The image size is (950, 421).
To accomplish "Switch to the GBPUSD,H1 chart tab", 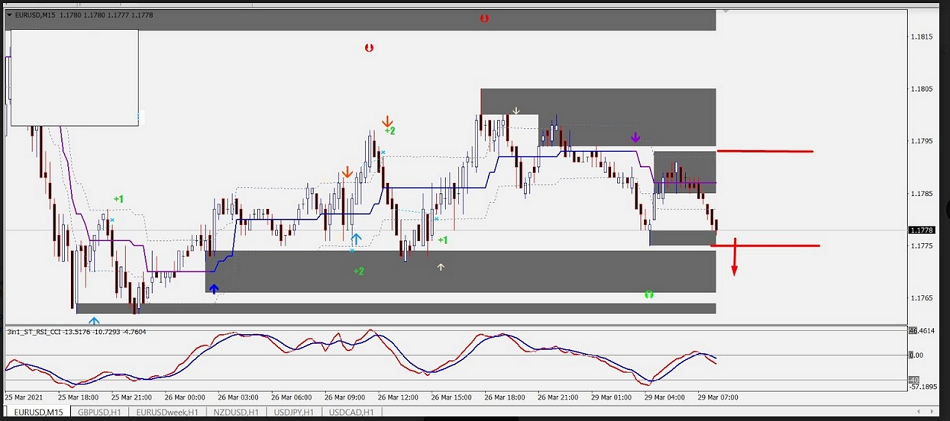I will tap(102, 412).
